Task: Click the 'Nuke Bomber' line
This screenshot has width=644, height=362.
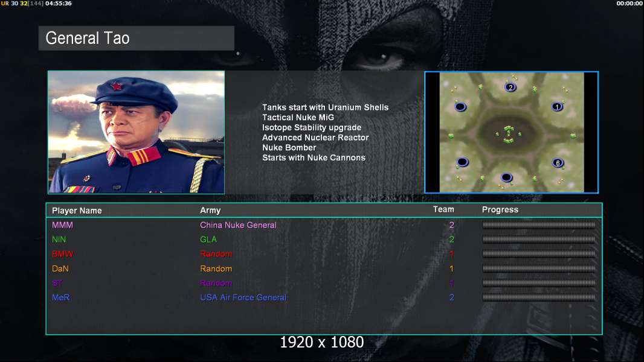Action: point(289,148)
